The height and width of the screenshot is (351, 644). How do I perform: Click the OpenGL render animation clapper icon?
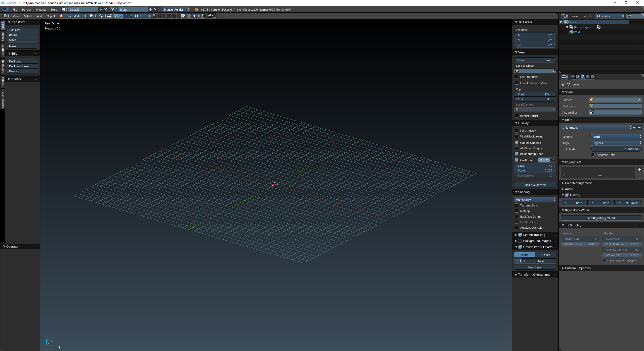coord(214,16)
